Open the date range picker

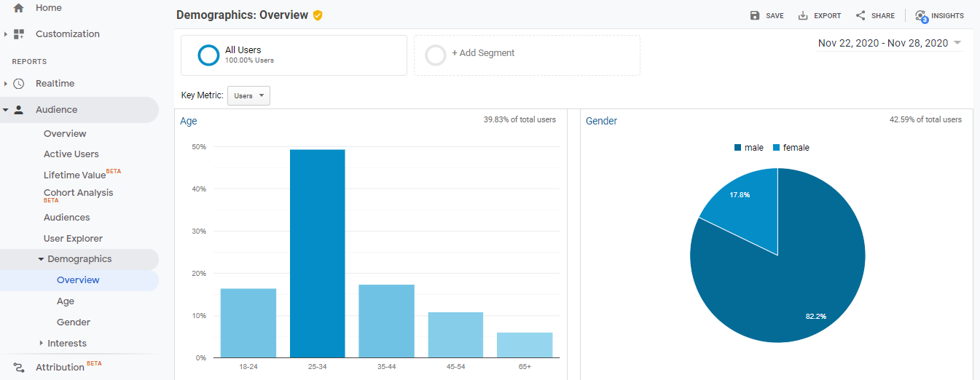(889, 43)
